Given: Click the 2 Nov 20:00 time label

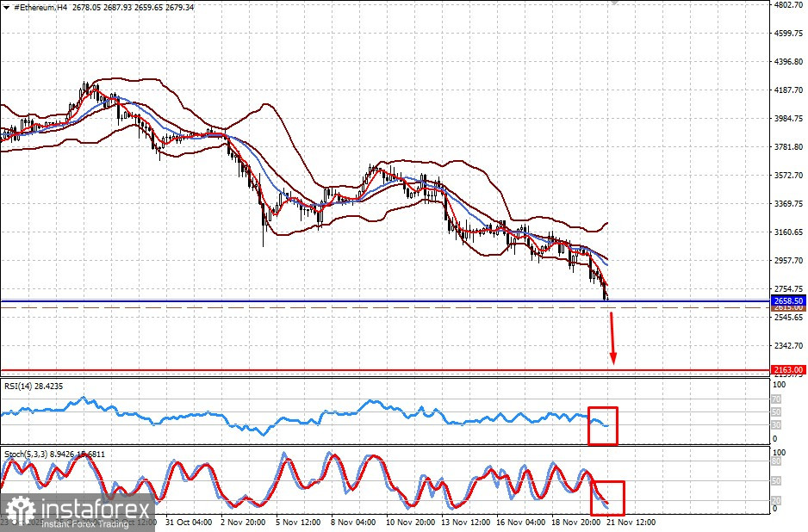Looking at the screenshot, I should coord(243,523).
